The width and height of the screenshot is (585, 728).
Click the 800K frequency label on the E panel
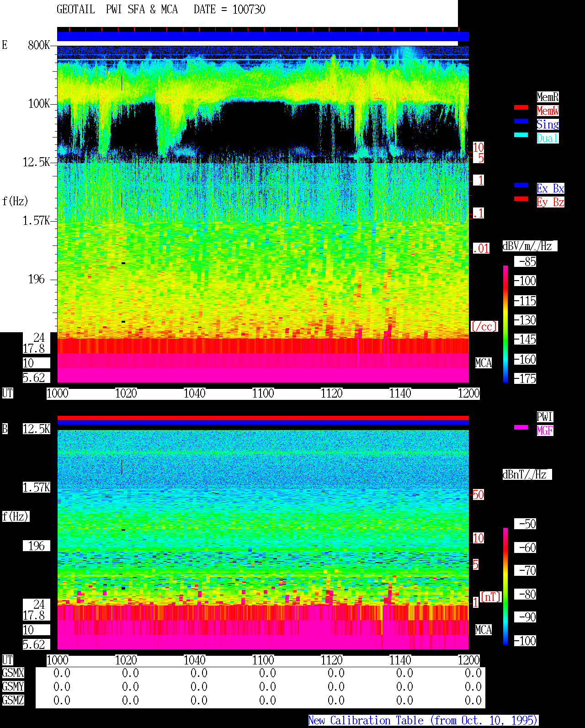[x=39, y=45]
